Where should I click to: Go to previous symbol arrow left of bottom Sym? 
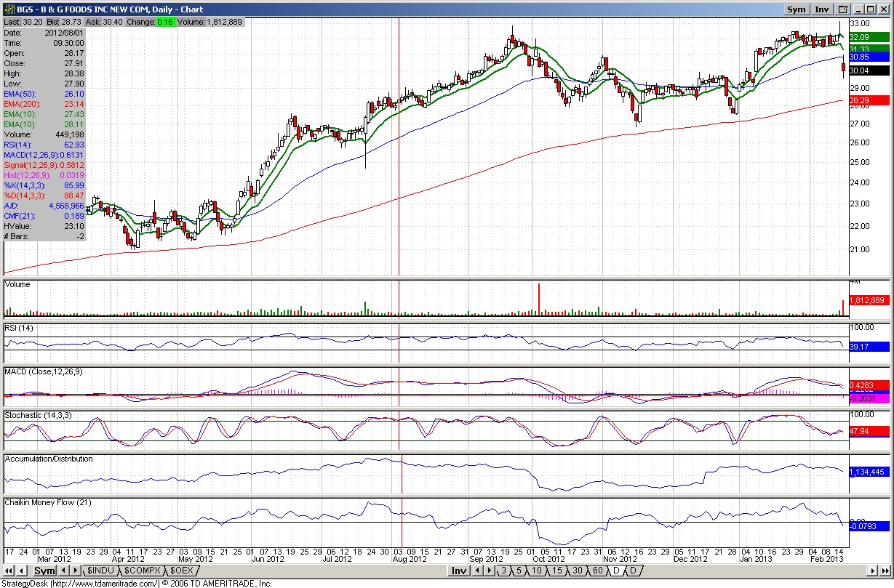click(x=23, y=571)
